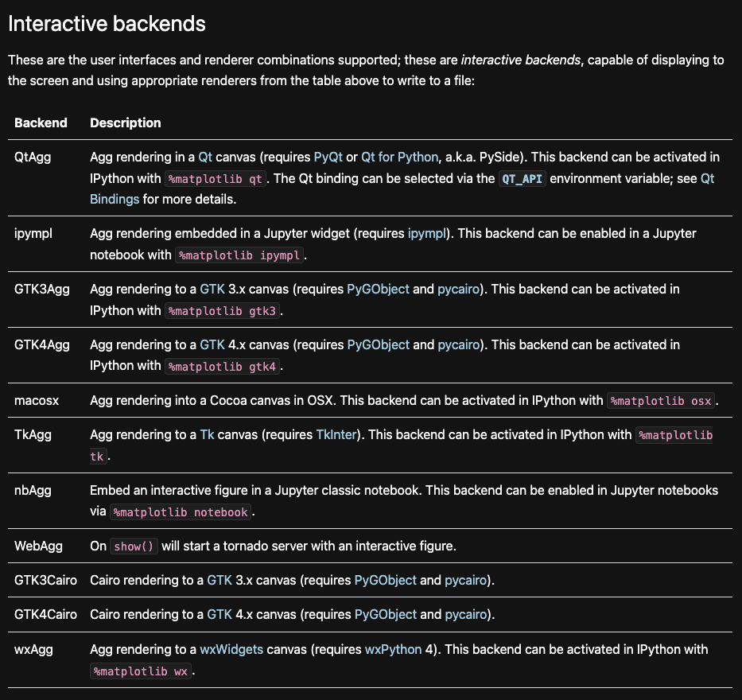742x700 pixels.
Task: Click the %matplotlib qt code snippet
Action: [x=216, y=179]
